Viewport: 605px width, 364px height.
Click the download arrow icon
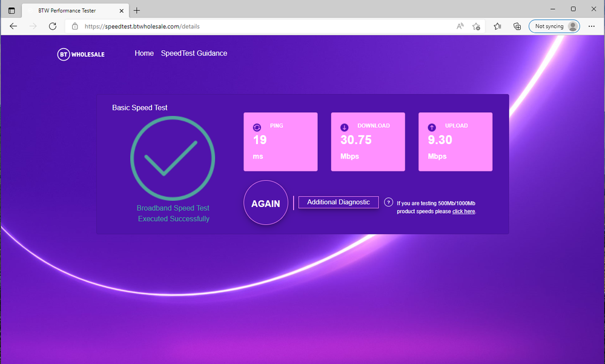coord(345,127)
